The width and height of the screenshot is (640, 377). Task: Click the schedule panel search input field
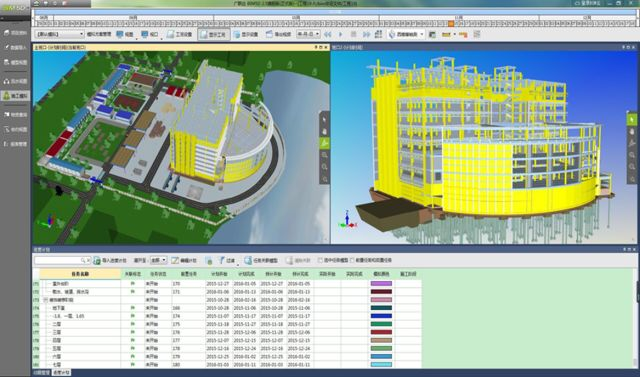tap(60, 260)
